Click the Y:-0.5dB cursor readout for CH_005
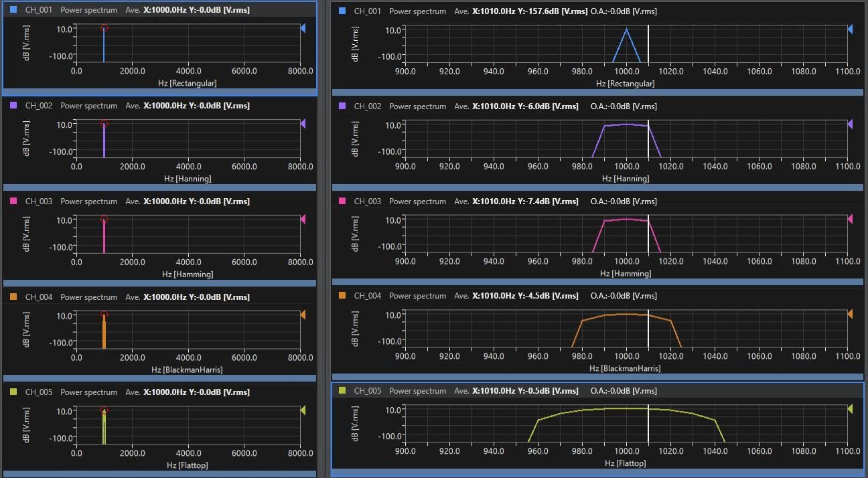 click(548, 390)
